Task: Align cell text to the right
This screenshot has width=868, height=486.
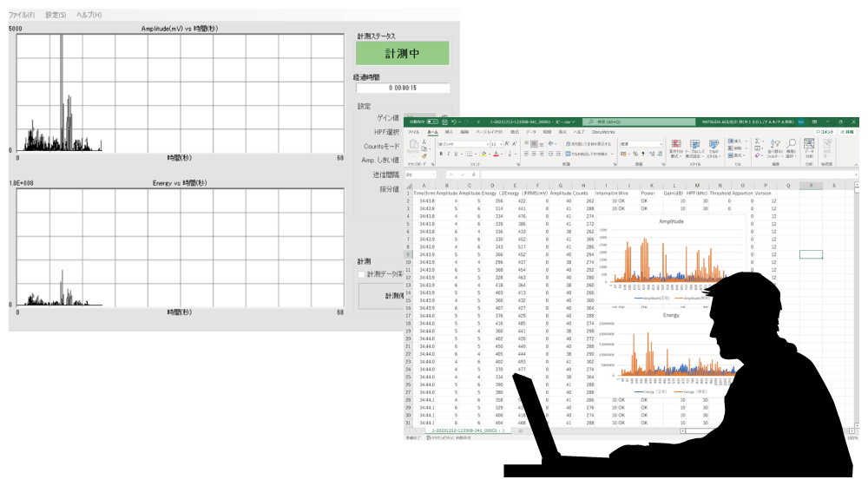Action: point(542,154)
